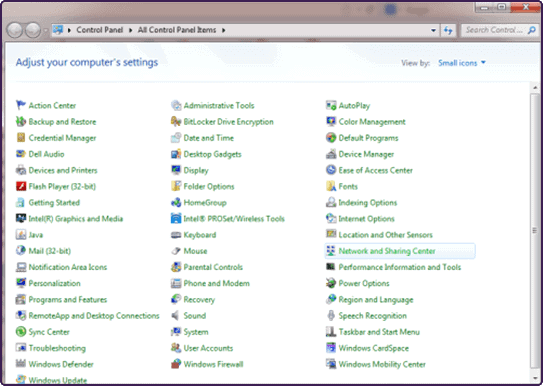Open the address bar history dropdown arrow

[433, 30]
